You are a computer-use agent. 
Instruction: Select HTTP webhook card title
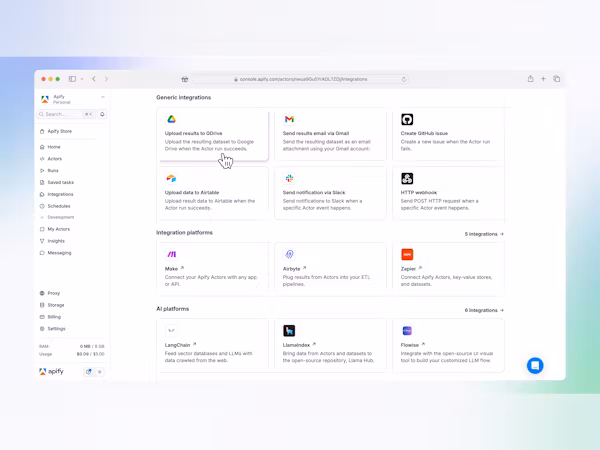pos(419,193)
